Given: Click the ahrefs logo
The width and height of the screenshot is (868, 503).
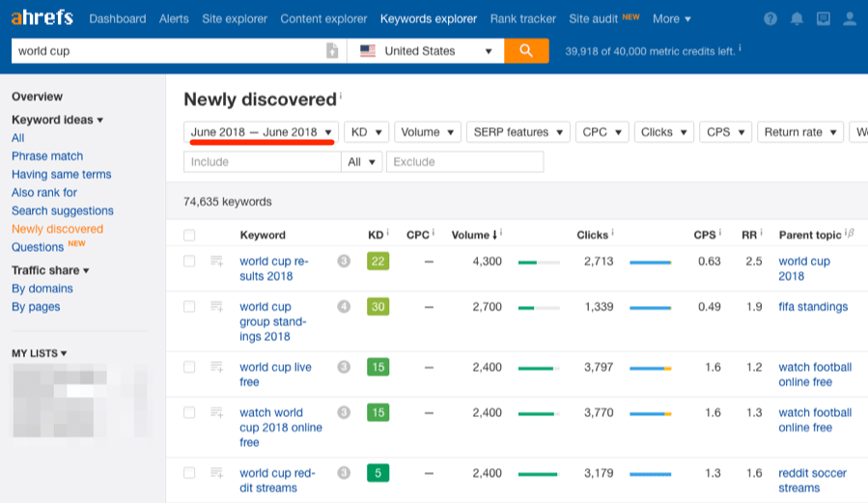Looking at the screenshot, I should point(43,18).
